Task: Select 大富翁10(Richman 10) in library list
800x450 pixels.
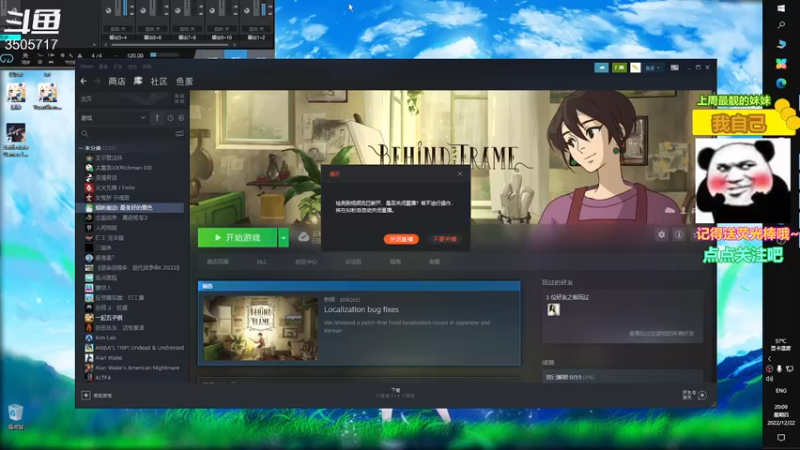Action: click(x=123, y=168)
